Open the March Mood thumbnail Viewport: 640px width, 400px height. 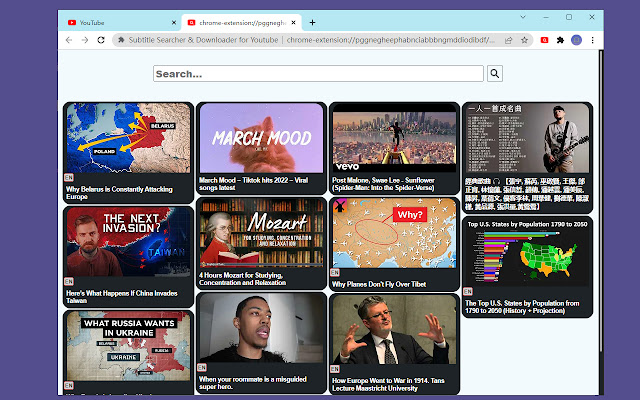click(261, 138)
